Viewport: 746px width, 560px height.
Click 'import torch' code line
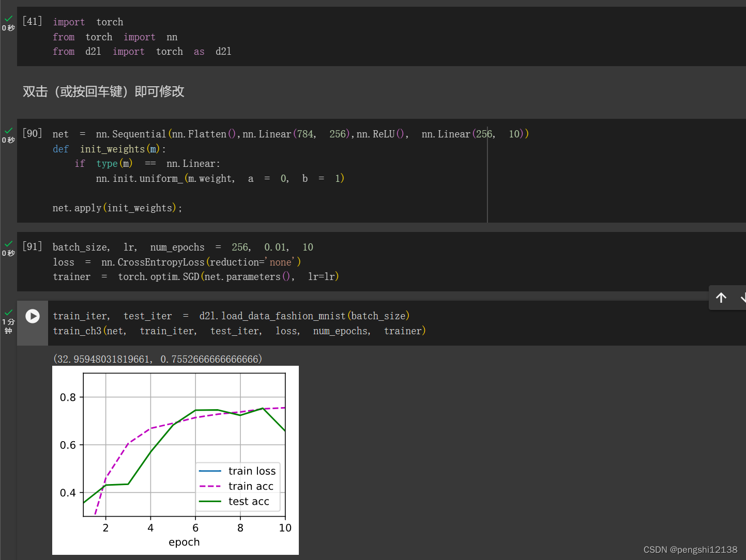[88, 22]
